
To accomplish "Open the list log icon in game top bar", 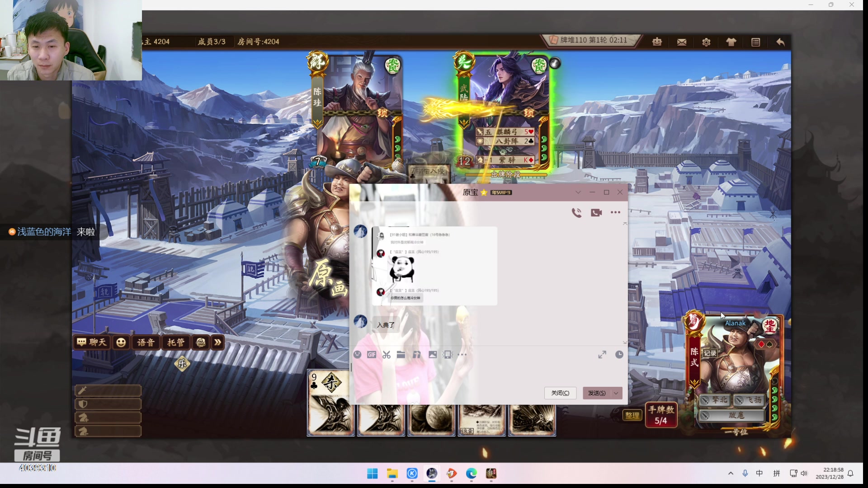I will (x=755, y=42).
